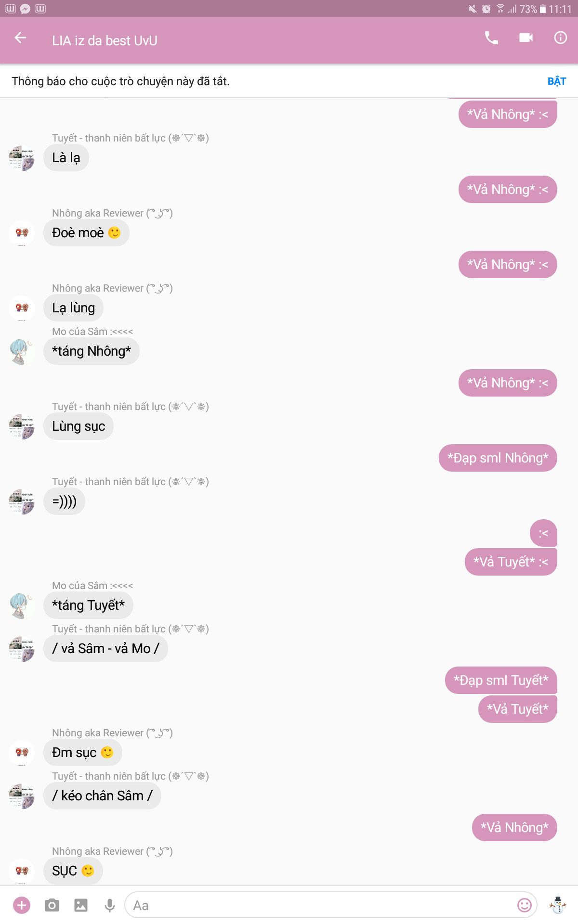Select the *Đạp sml Nhông* message bubble

click(498, 458)
